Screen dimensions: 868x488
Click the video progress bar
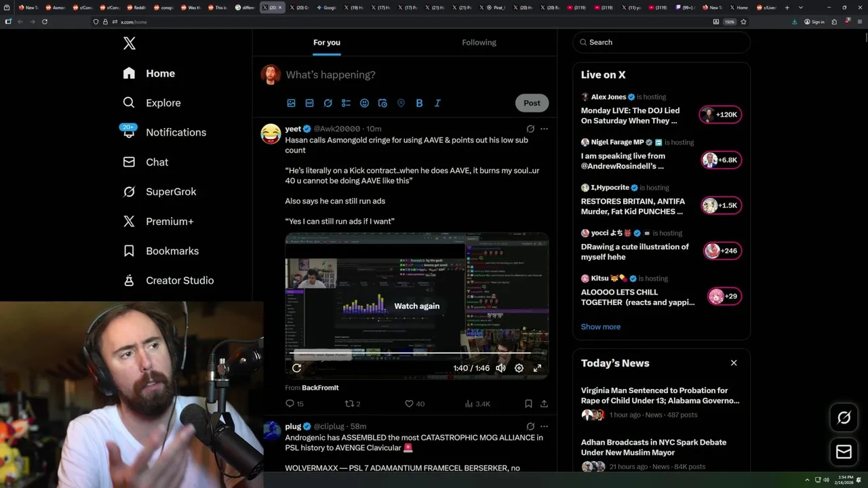(x=416, y=353)
